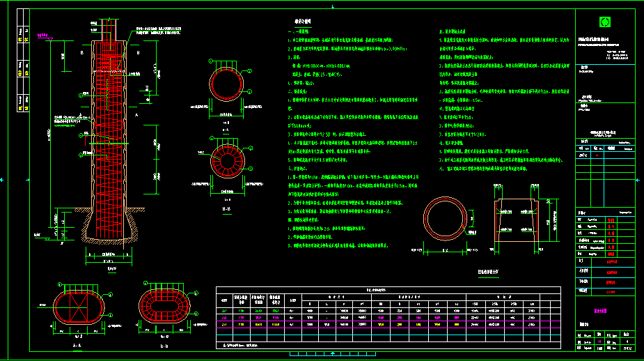Select the rectangular lining wall section detail
Screen dimensions: 644x361
(517, 220)
